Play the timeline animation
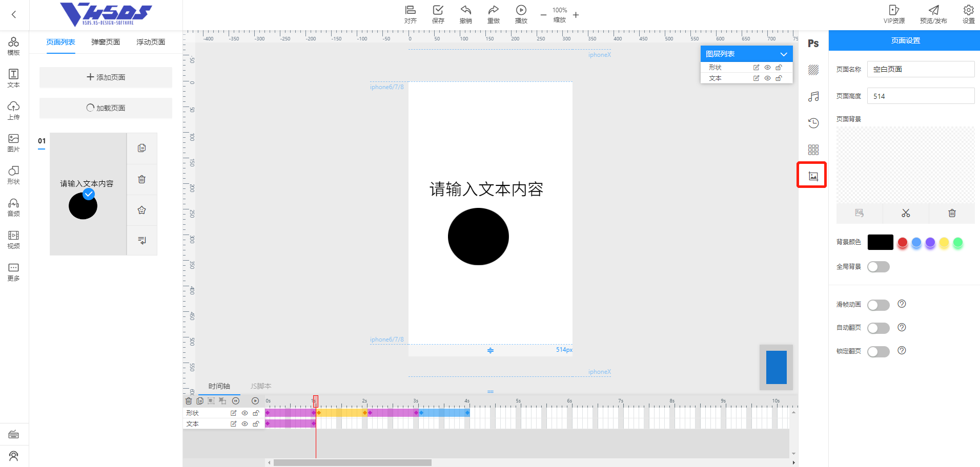The image size is (980, 467). tap(255, 401)
